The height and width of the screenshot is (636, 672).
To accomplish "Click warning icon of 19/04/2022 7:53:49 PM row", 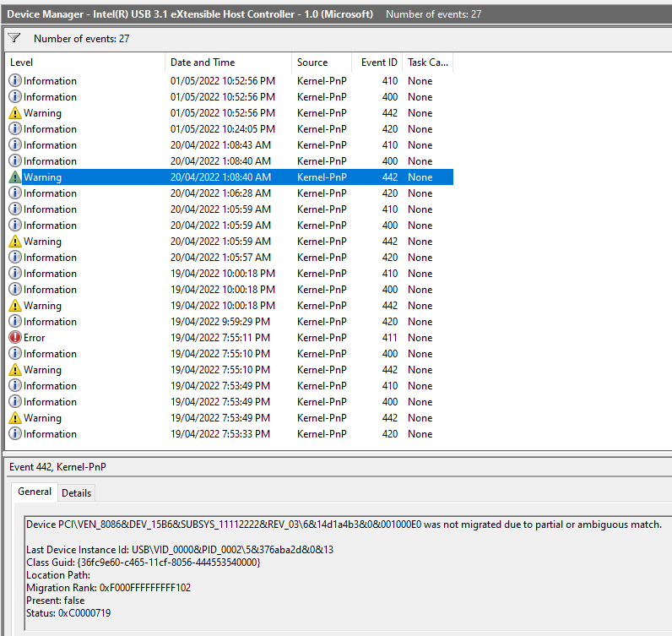I will click(15, 418).
